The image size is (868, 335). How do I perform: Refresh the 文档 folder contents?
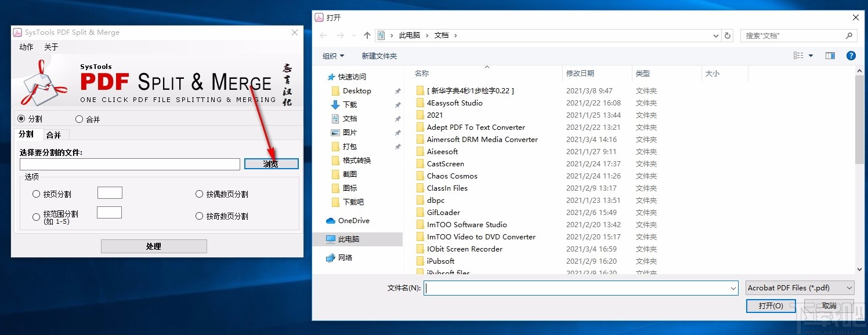[728, 35]
